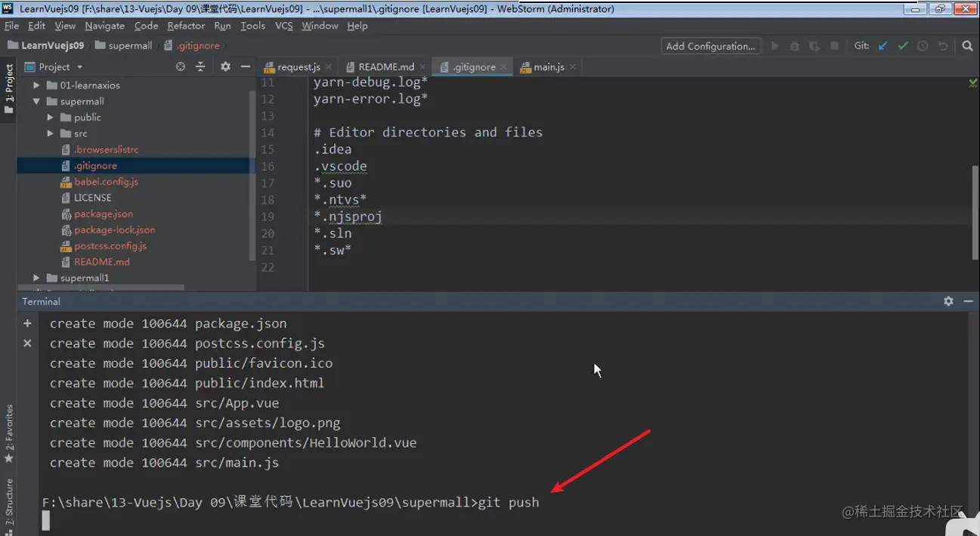Expand the src folder
The height and width of the screenshot is (536, 980).
pos(51,134)
